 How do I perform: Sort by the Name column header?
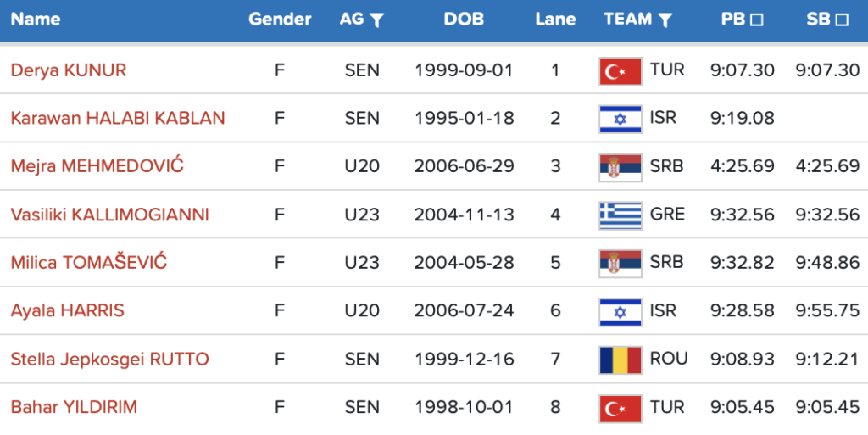[35, 20]
